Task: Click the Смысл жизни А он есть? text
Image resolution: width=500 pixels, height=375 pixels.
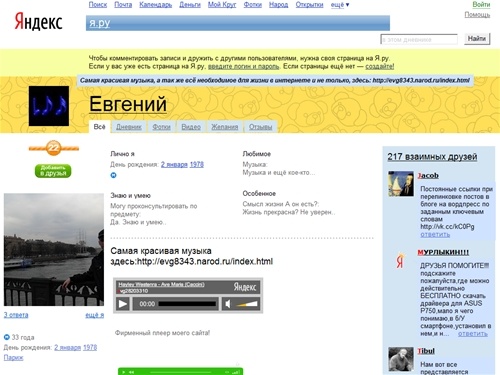Action: [281, 204]
